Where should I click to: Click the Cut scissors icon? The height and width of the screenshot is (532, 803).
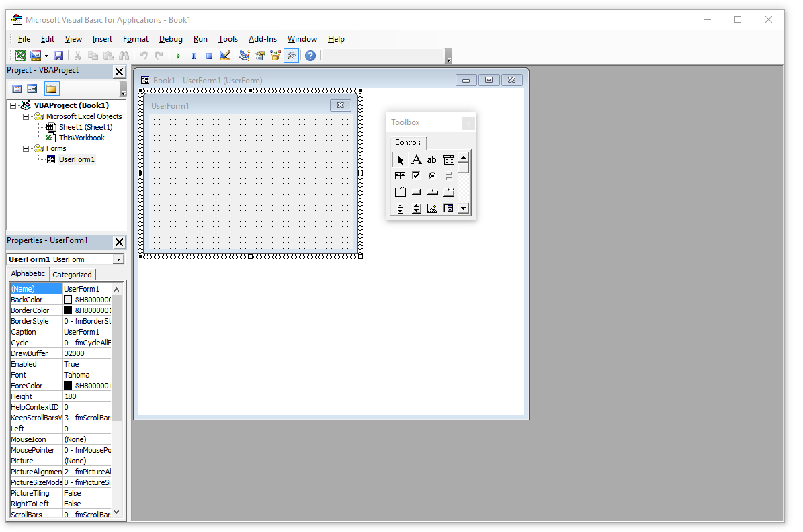(77, 56)
